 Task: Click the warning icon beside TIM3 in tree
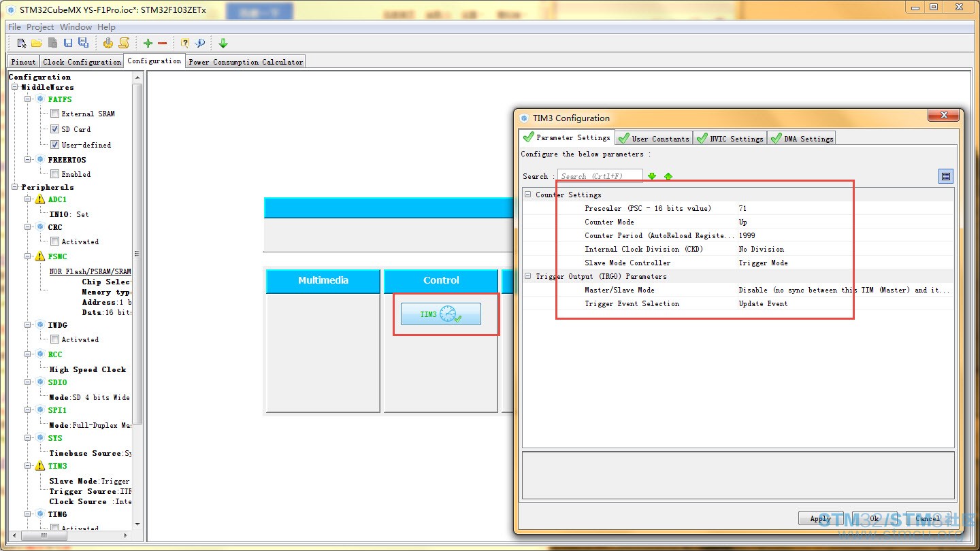click(40, 466)
